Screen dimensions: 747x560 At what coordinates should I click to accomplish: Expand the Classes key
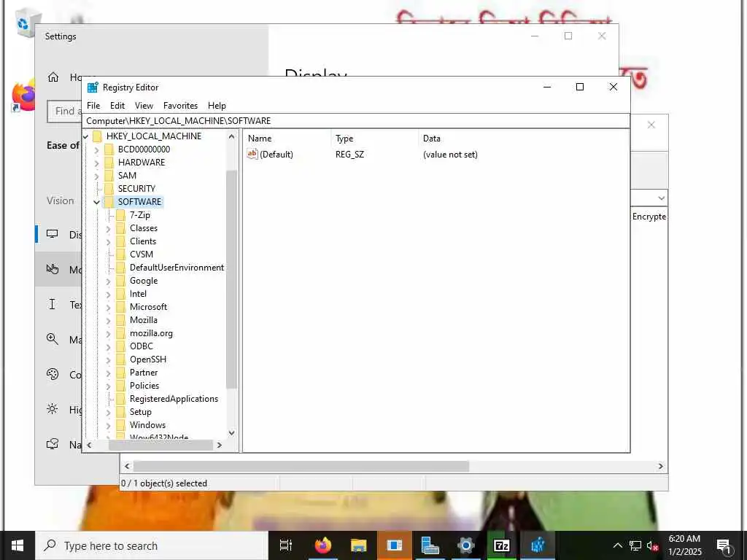pyautogui.click(x=109, y=228)
